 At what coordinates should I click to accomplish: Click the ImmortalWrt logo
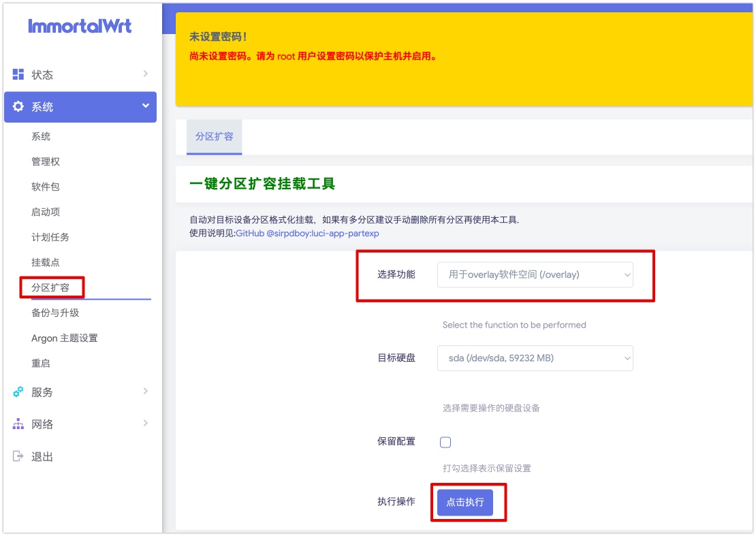point(80,25)
